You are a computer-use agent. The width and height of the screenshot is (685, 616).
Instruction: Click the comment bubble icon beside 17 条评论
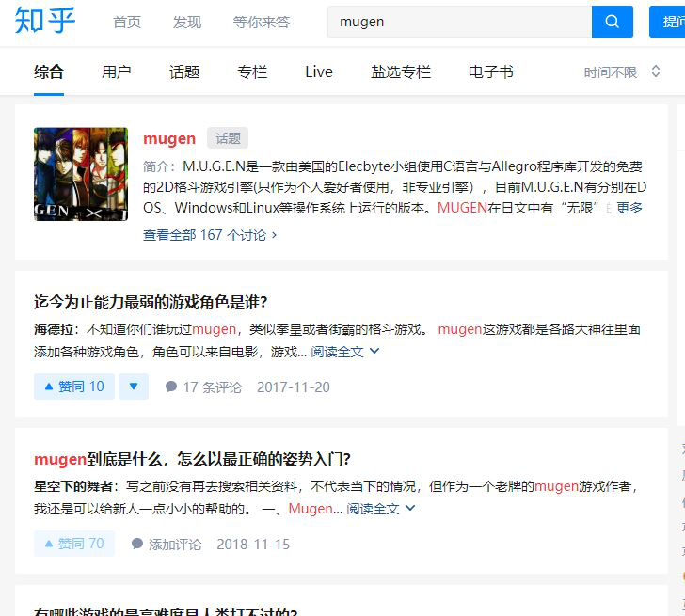click(x=171, y=387)
